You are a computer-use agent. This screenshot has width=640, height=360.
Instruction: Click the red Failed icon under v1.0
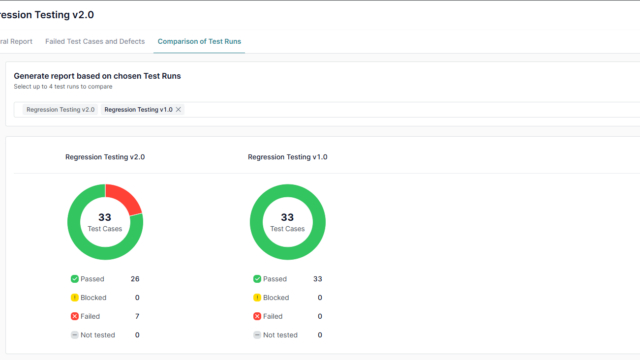tap(257, 316)
